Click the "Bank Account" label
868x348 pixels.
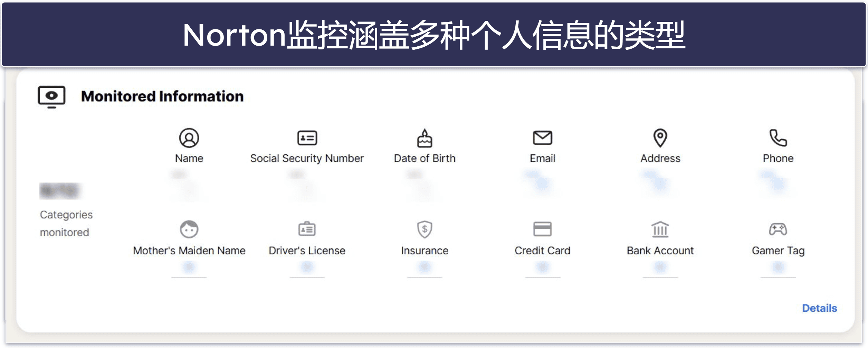[660, 251]
